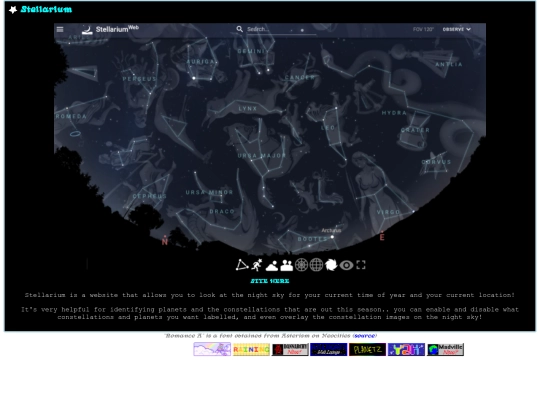Click the Midi Lounge badge

click(329, 350)
